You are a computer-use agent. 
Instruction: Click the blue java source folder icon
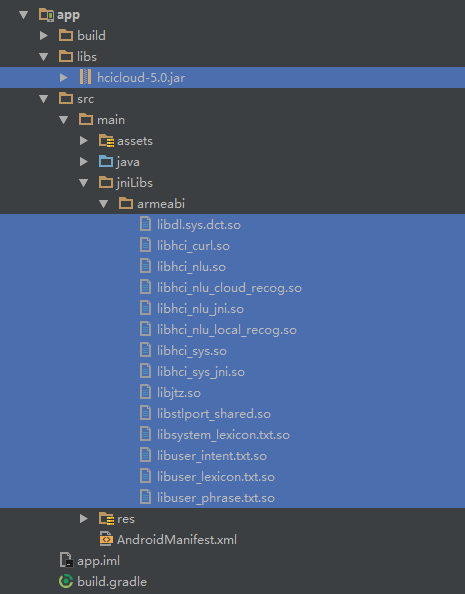[106, 161]
